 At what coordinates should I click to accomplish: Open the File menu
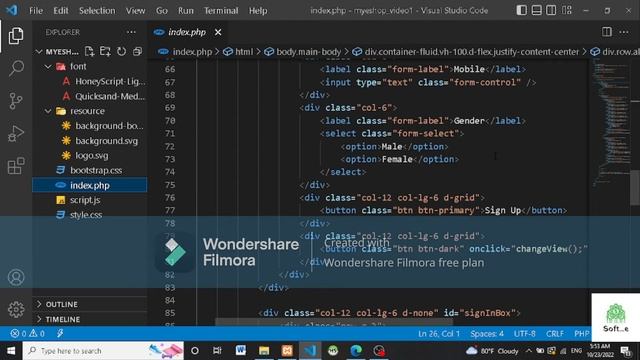tap(36, 11)
